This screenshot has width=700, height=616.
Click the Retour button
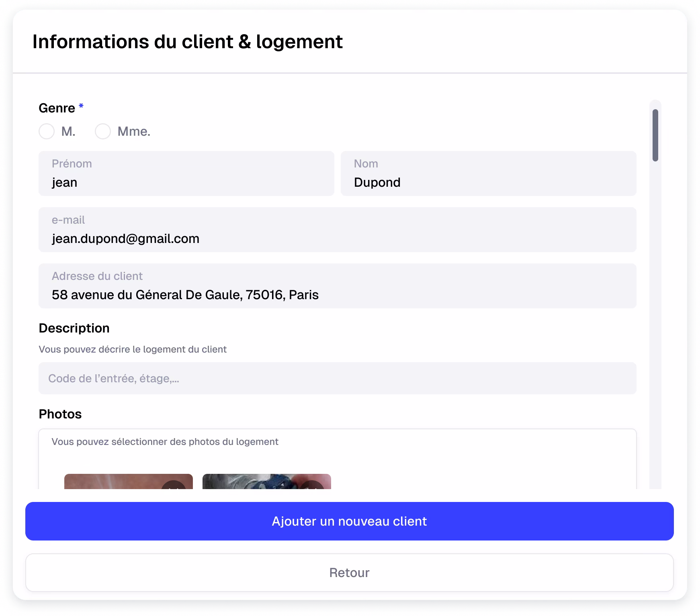click(x=350, y=573)
